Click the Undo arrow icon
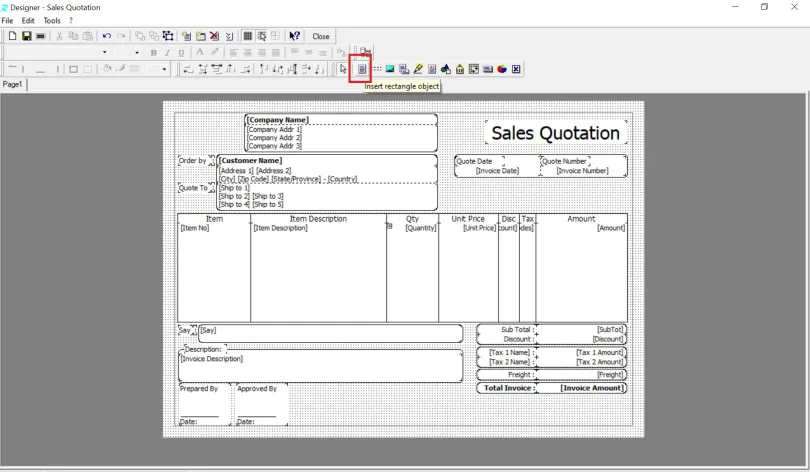 click(106, 36)
